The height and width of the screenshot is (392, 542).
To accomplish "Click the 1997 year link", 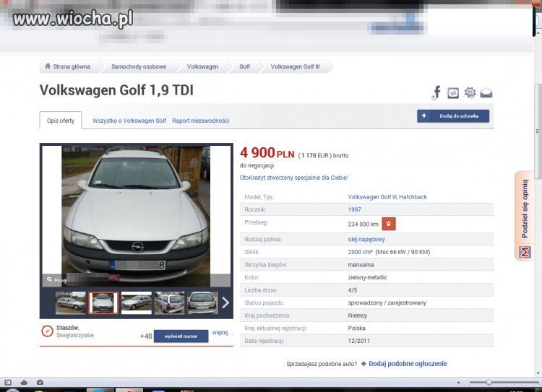I will (354, 209).
